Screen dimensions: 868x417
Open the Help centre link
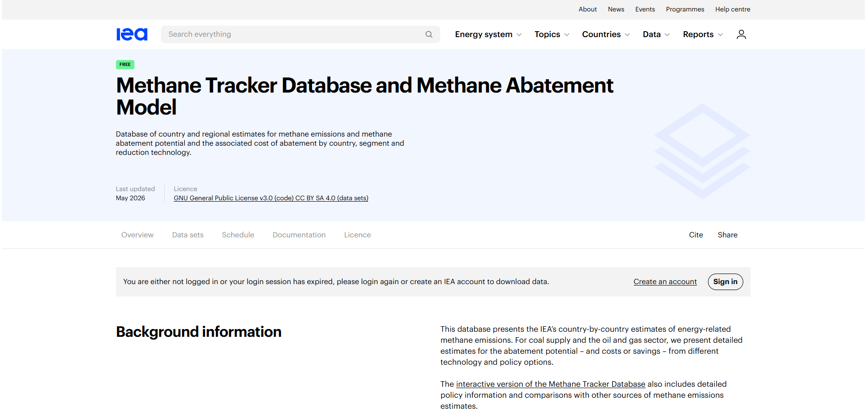tap(733, 9)
